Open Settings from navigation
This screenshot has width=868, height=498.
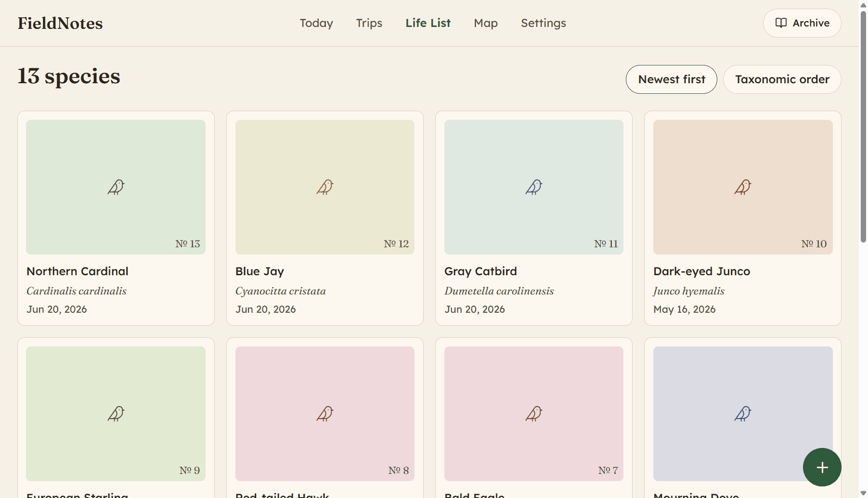pos(544,23)
